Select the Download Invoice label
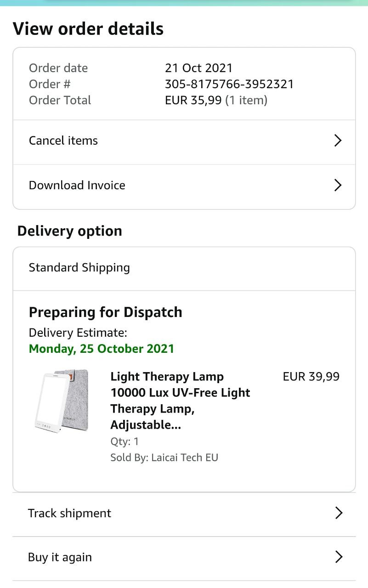 coord(77,185)
